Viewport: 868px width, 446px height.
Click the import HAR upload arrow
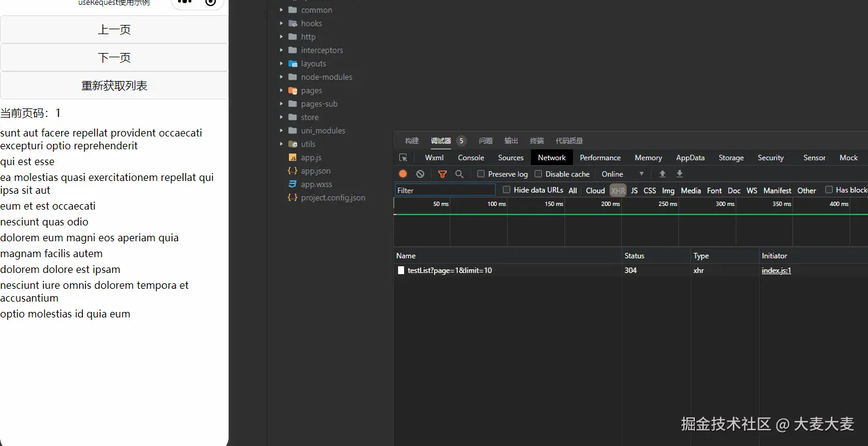663,174
